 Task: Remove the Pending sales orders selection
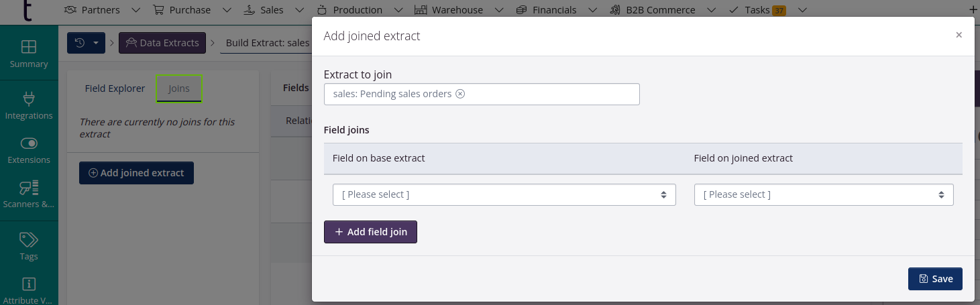click(x=460, y=94)
